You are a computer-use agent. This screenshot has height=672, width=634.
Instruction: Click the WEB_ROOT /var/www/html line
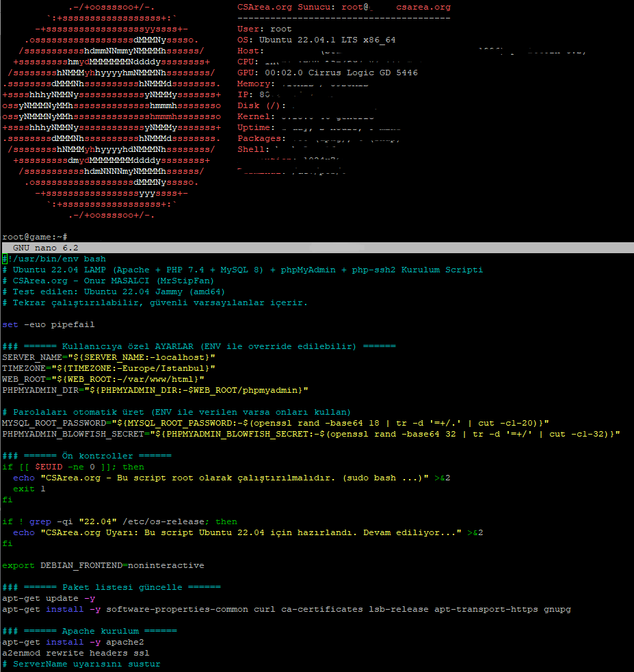tap(103, 379)
